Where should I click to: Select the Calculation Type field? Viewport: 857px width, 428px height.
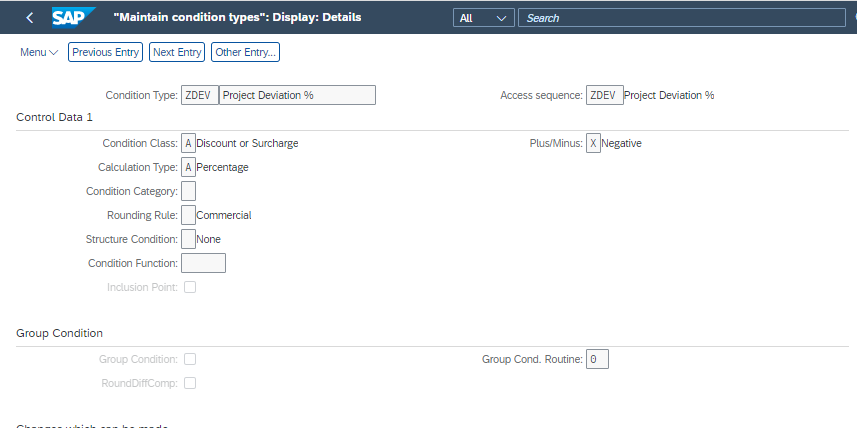pos(189,167)
